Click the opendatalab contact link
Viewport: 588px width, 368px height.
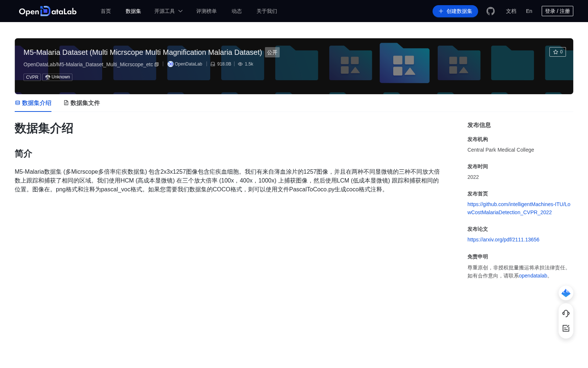point(533,276)
